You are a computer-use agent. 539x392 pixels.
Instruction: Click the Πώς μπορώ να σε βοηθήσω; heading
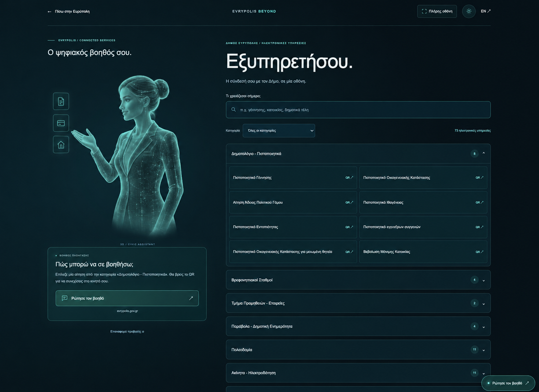pos(94,264)
